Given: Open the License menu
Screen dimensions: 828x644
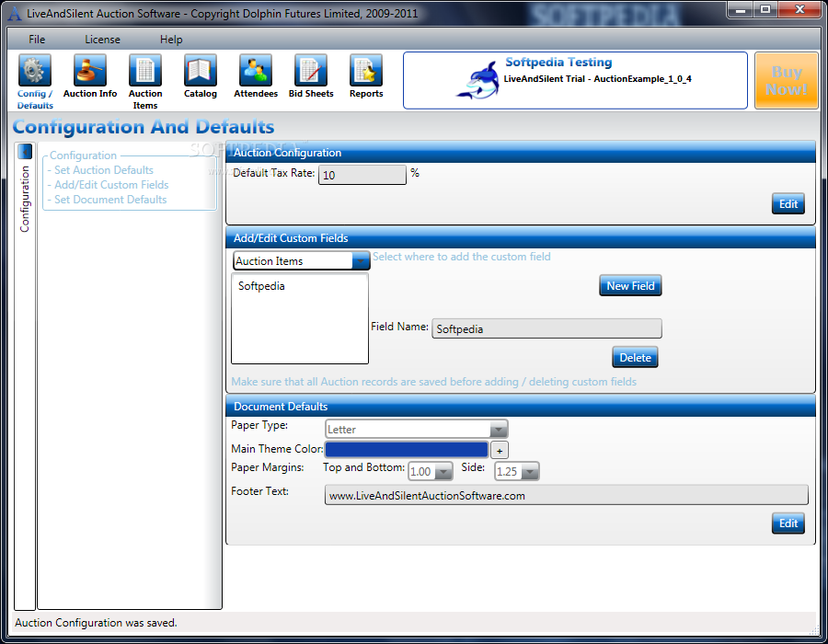Looking at the screenshot, I should point(102,40).
